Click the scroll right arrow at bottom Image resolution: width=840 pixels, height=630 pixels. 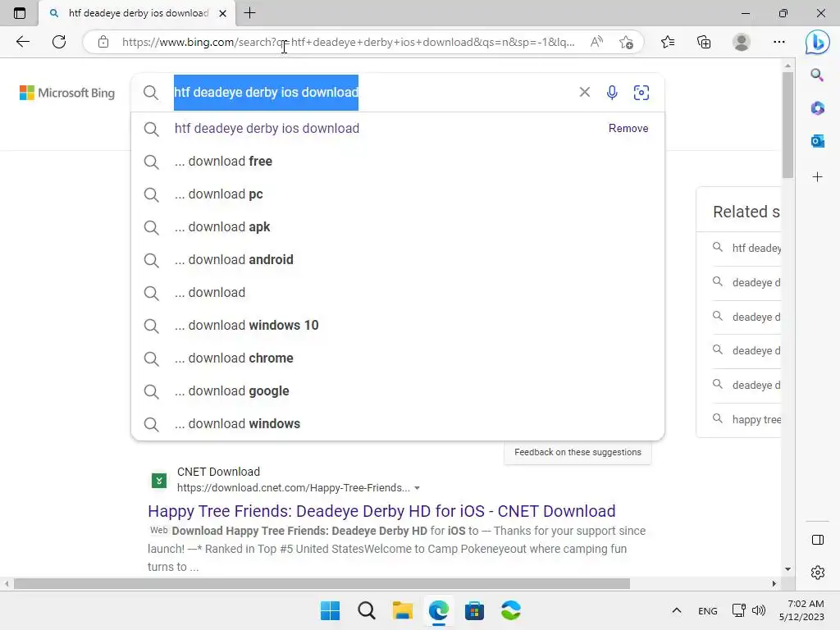click(774, 583)
